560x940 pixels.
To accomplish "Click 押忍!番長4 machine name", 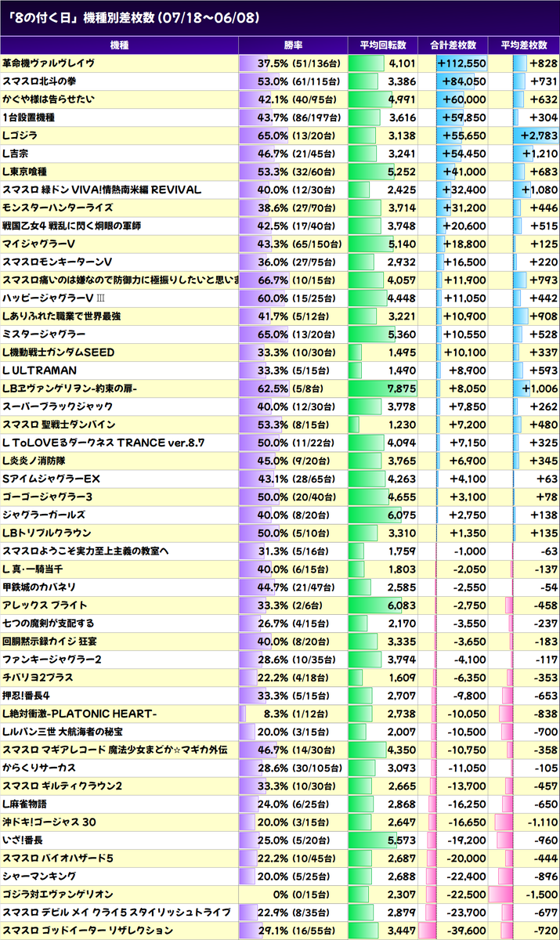I will (x=27, y=694).
